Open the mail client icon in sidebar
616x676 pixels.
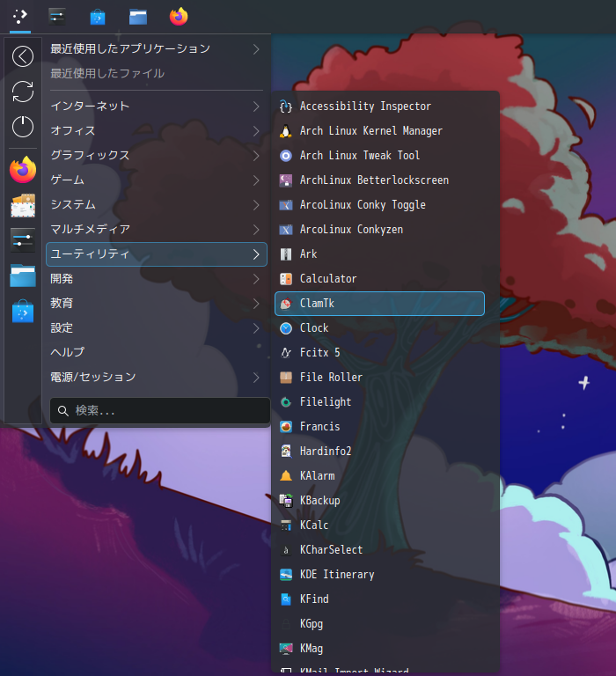(x=23, y=205)
